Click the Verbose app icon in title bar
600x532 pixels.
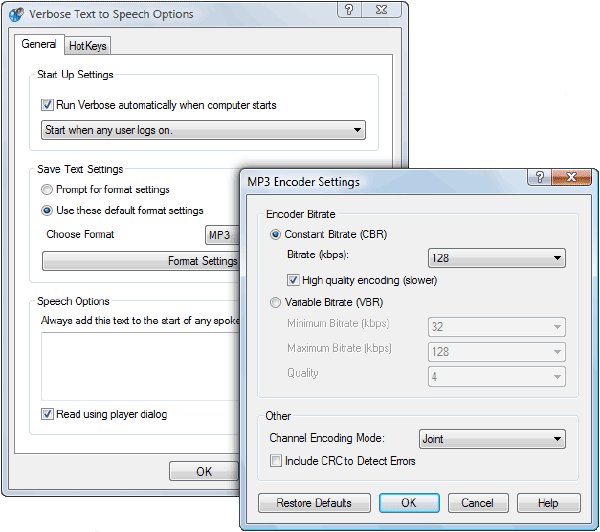pyautogui.click(x=16, y=14)
